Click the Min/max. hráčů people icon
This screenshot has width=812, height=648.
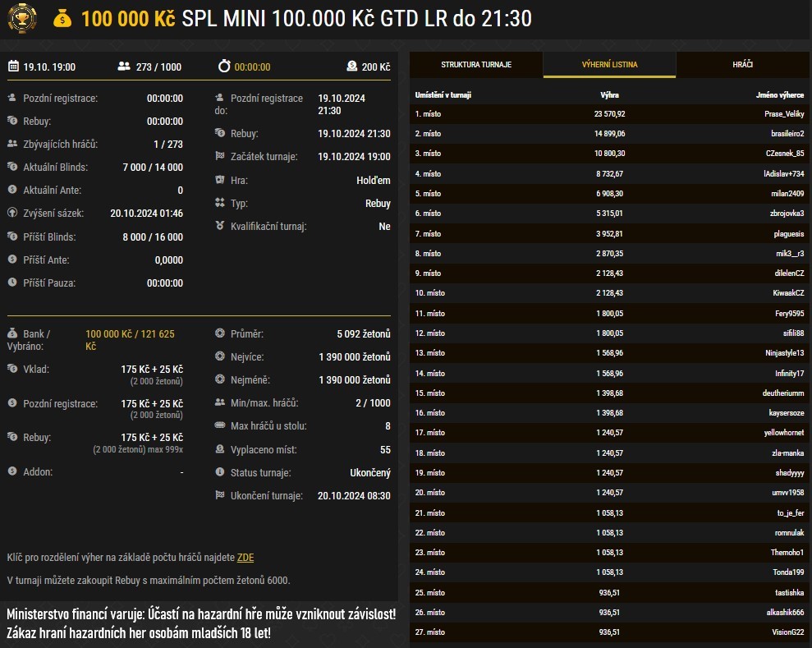pyautogui.click(x=220, y=402)
